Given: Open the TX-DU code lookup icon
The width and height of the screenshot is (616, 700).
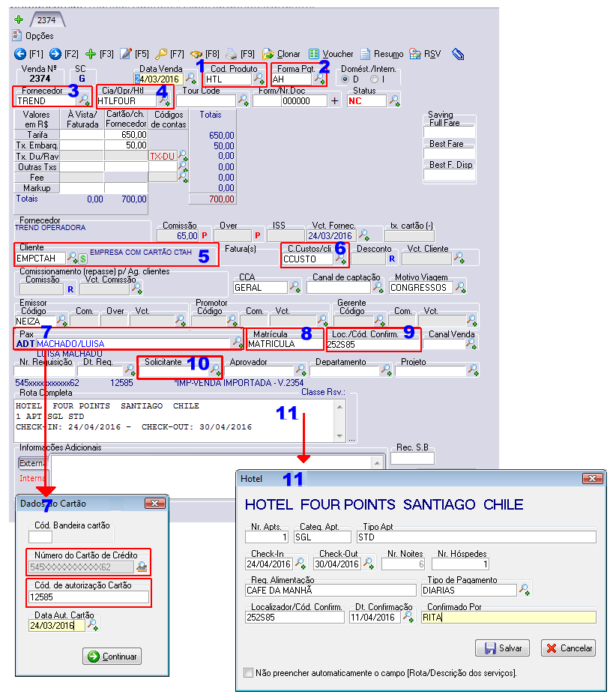Looking at the screenshot, I should tap(183, 156).
